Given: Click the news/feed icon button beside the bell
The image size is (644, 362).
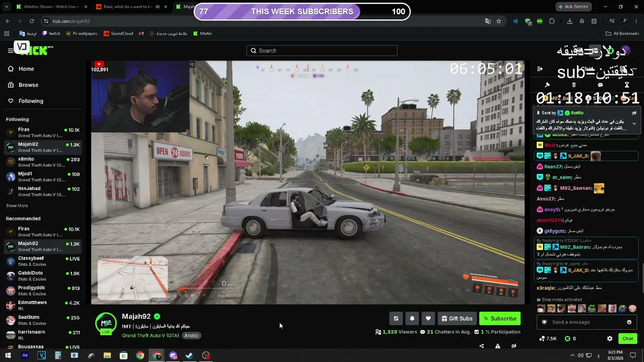Looking at the screenshot, I should [x=396, y=318].
